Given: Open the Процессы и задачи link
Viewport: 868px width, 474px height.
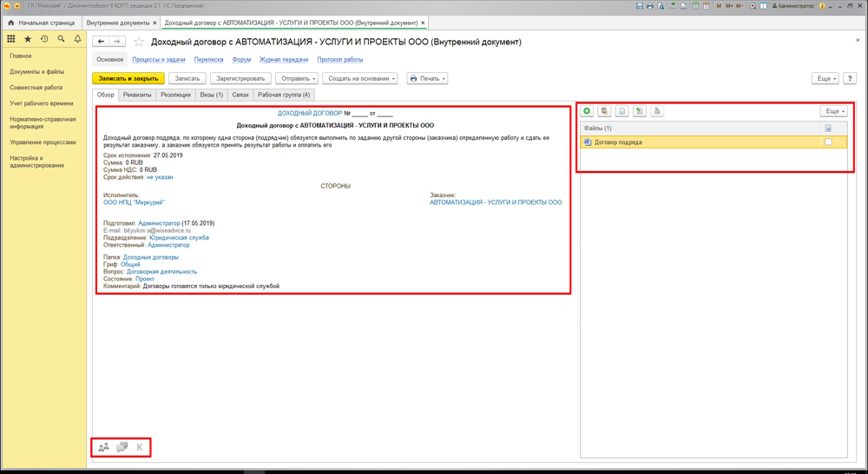Looking at the screenshot, I should [x=158, y=59].
